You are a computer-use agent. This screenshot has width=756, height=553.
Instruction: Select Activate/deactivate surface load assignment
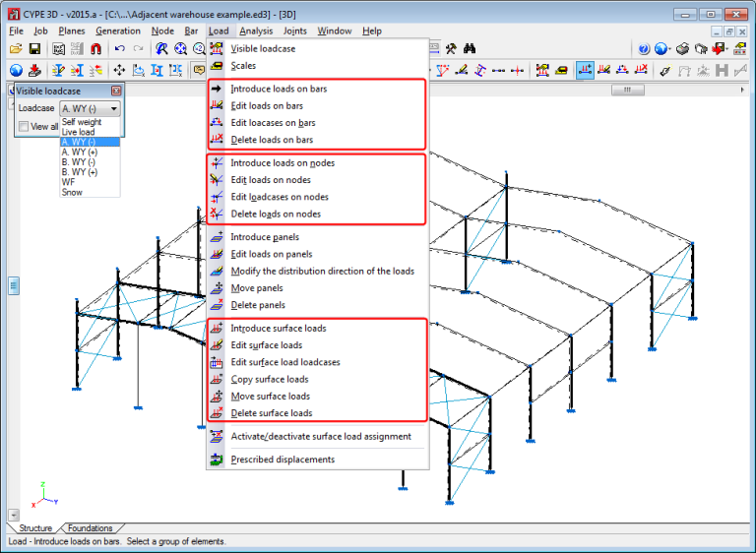click(318, 436)
